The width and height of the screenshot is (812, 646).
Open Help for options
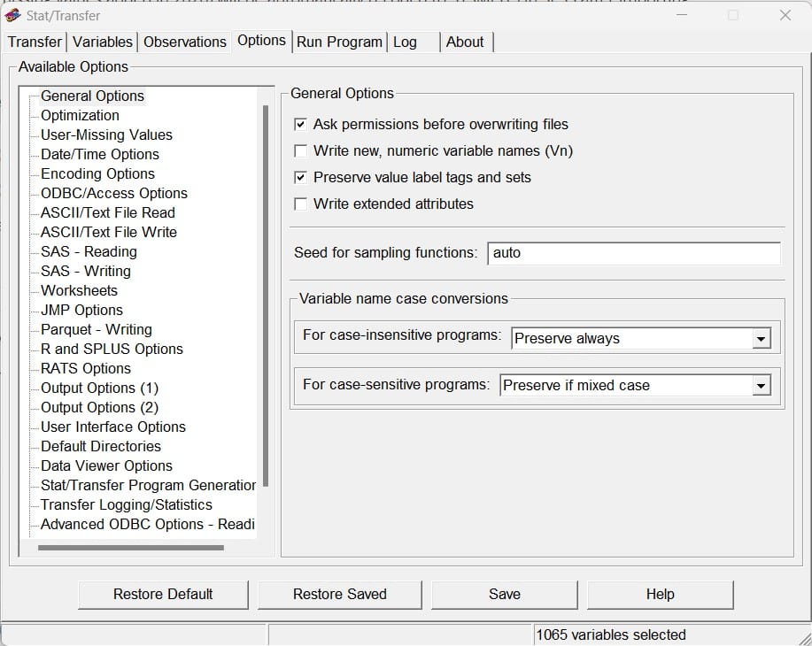[x=661, y=595]
